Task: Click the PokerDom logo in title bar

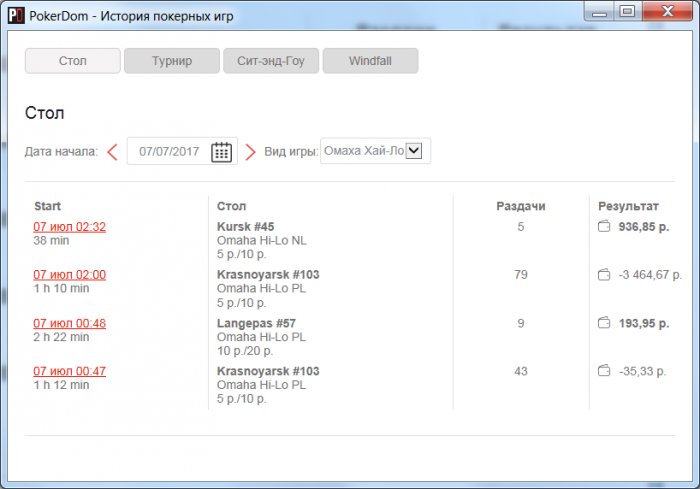Action: (16, 16)
